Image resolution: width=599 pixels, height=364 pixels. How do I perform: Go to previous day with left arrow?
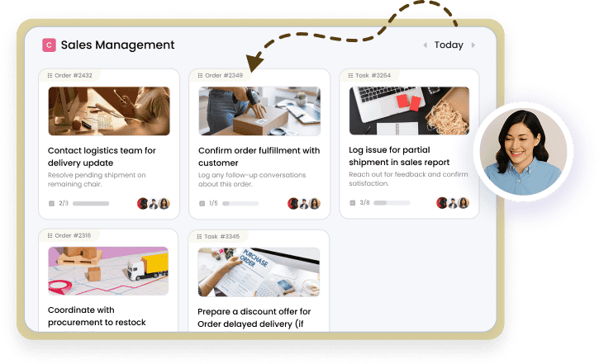click(x=425, y=45)
